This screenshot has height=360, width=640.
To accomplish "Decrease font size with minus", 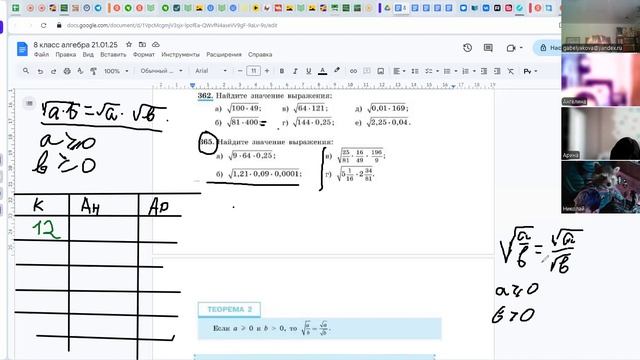I will point(240,71).
